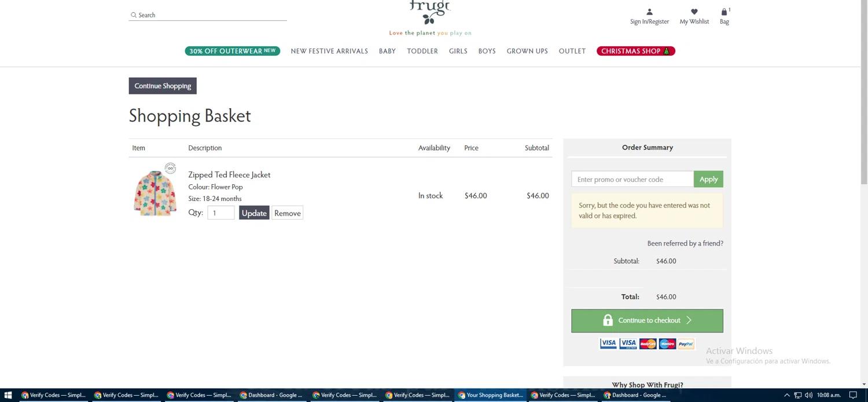Open the GIRLS menu

click(x=458, y=51)
